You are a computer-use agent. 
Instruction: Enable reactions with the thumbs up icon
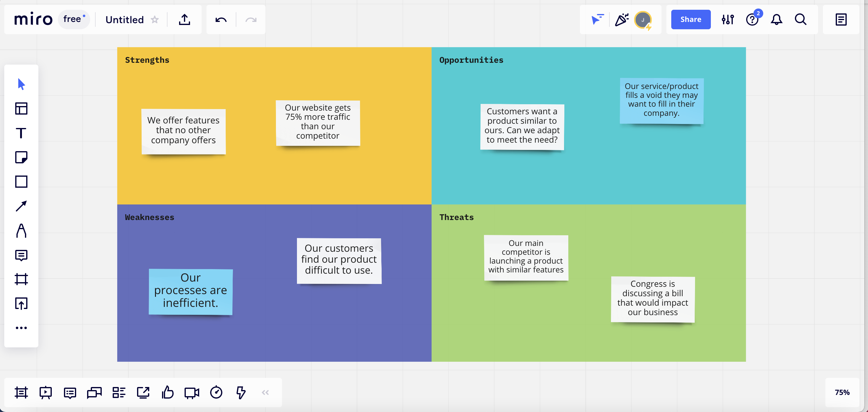(168, 392)
